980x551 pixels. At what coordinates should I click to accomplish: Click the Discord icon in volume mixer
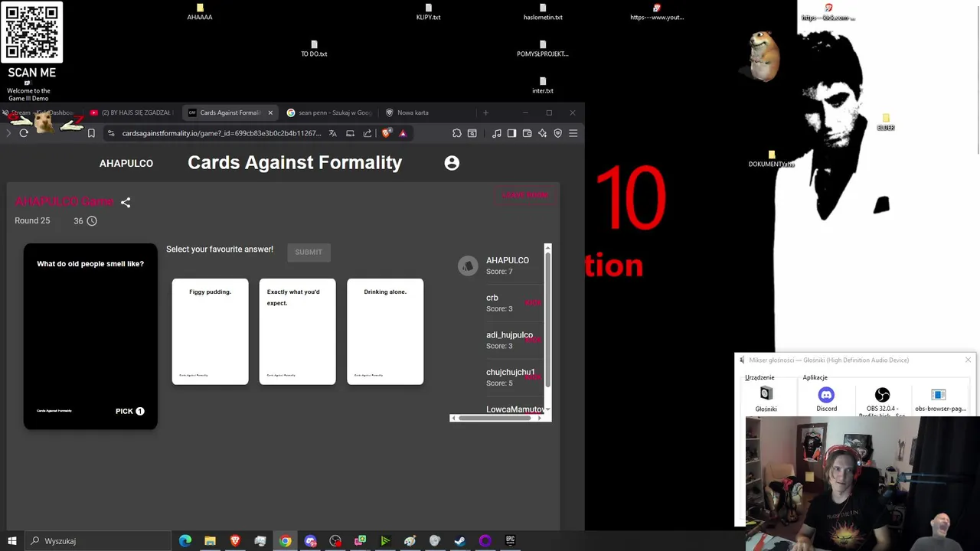[826, 395]
